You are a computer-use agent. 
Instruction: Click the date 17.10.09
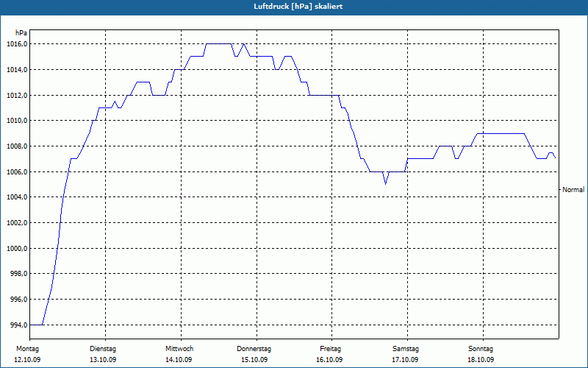pyautogui.click(x=405, y=360)
